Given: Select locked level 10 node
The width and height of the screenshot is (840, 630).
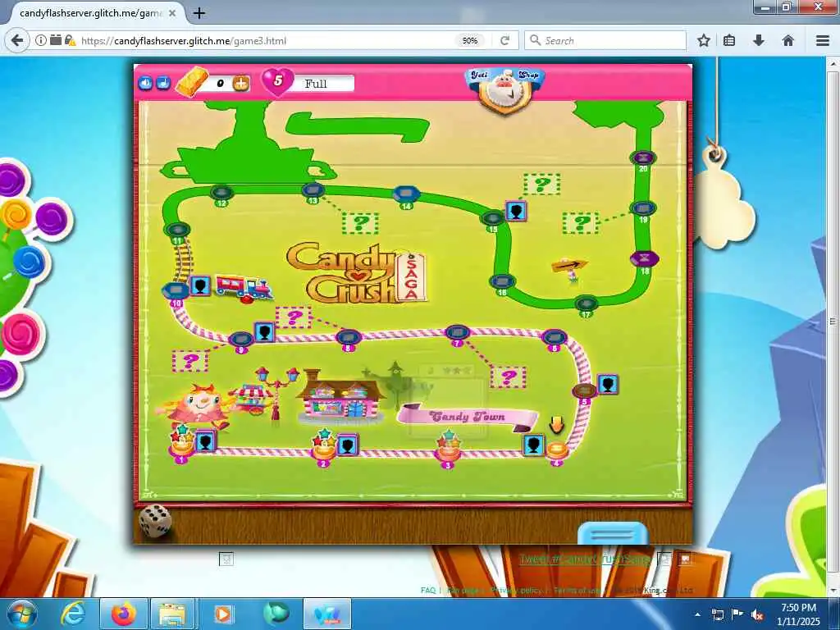Looking at the screenshot, I should pos(176,291).
